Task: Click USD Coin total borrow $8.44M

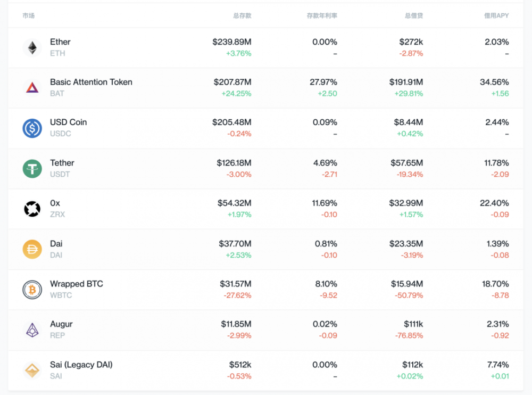Action: pos(408,122)
